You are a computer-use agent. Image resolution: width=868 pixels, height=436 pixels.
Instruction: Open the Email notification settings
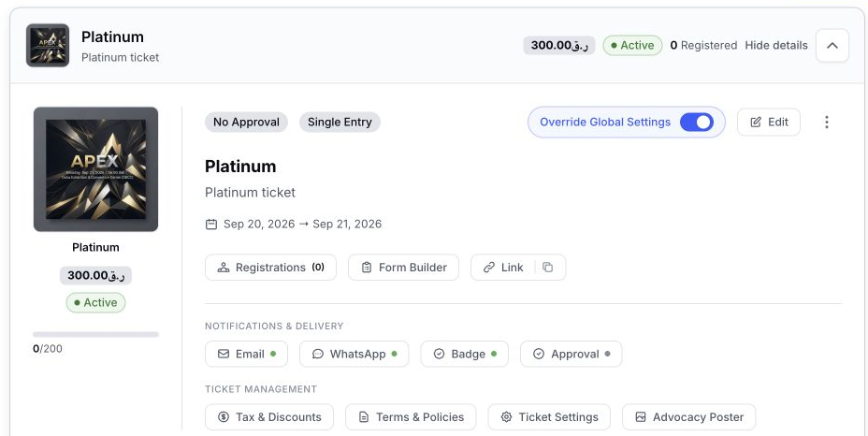pyautogui.click(x=246, y=354)
